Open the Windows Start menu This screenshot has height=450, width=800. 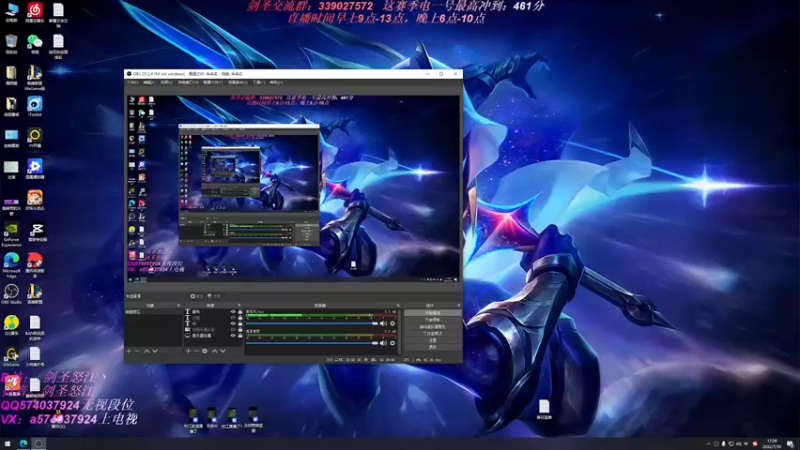point(7,443)
